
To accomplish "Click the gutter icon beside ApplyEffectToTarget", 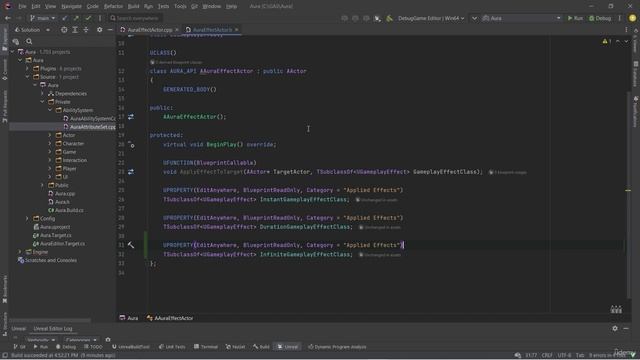I will pyautogui.click(x=131, y=172).
